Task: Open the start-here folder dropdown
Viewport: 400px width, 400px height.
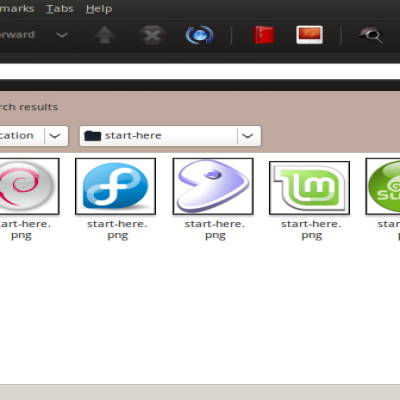Action: click(x=170, y=136)
